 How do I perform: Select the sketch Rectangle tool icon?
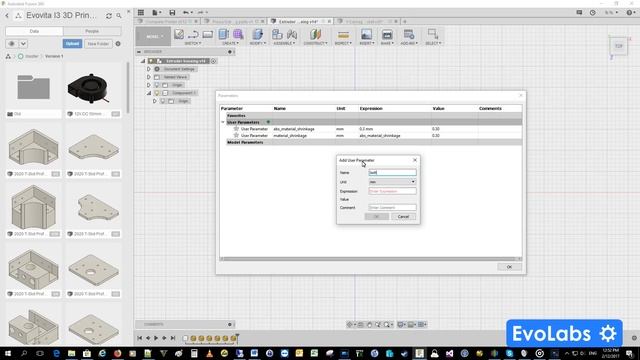(x=208, y=35)
